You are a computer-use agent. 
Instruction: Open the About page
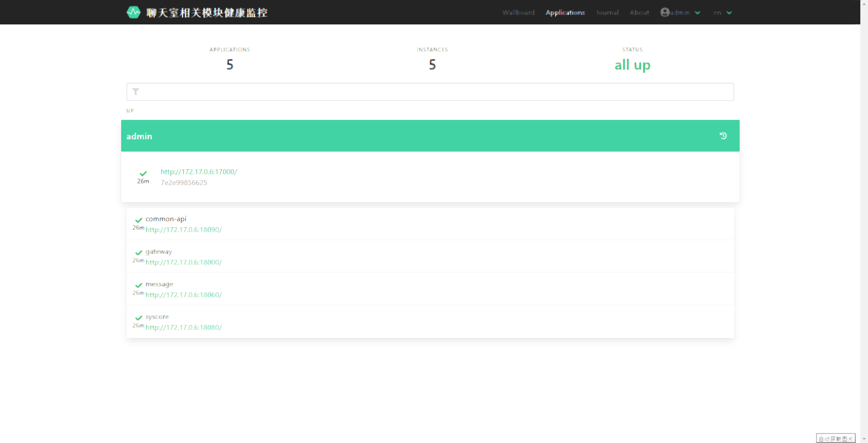click(639, 13)
